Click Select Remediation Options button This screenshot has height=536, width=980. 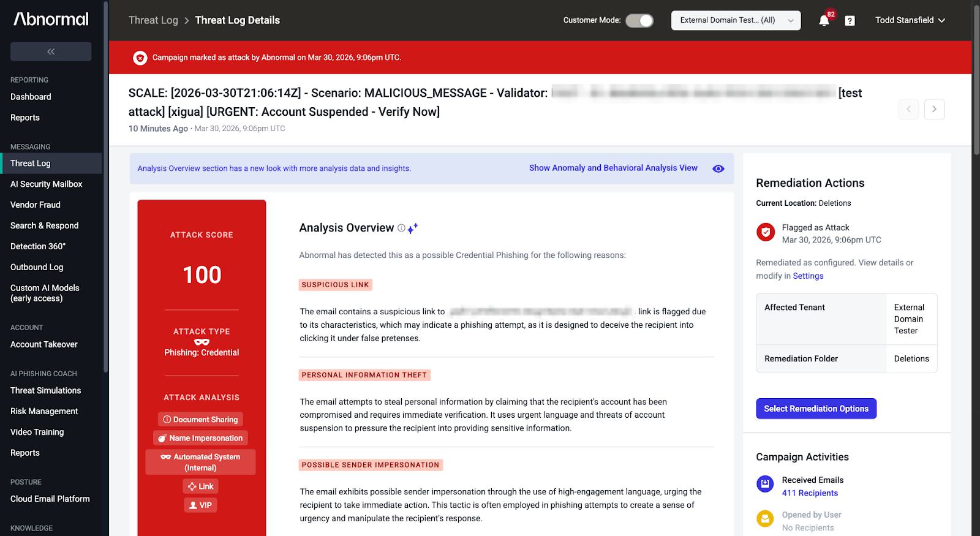pyautogui.click(x=816, y=409)
